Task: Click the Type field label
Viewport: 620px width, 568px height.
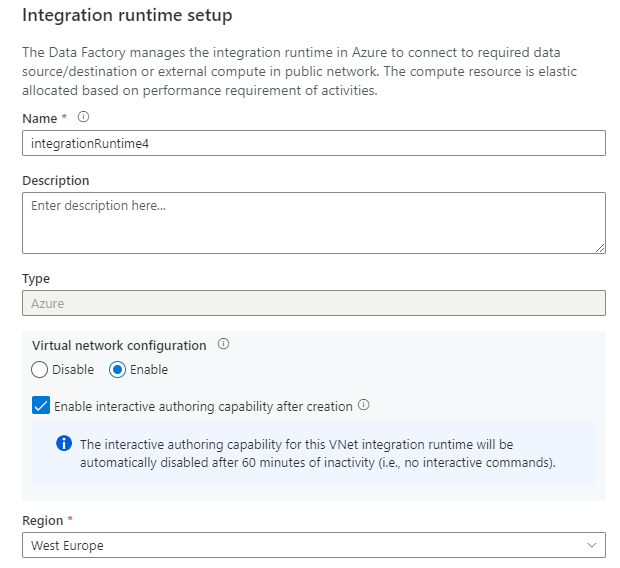Action: 36,279
